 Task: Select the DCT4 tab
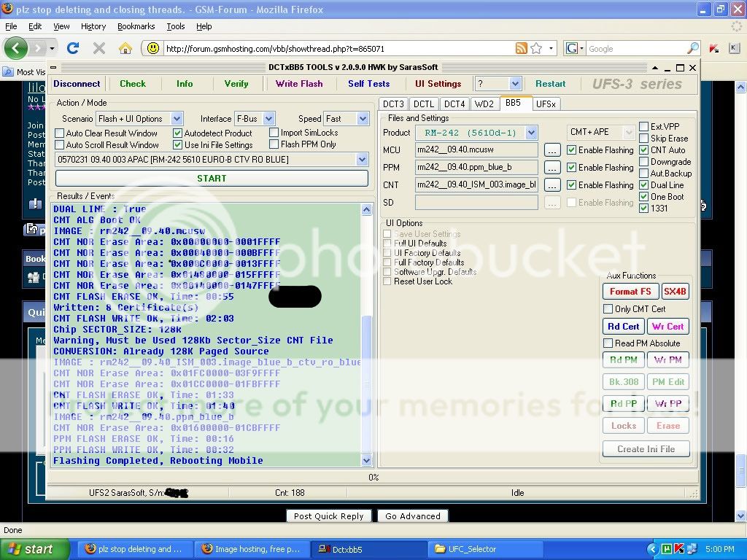coord(454,104)
